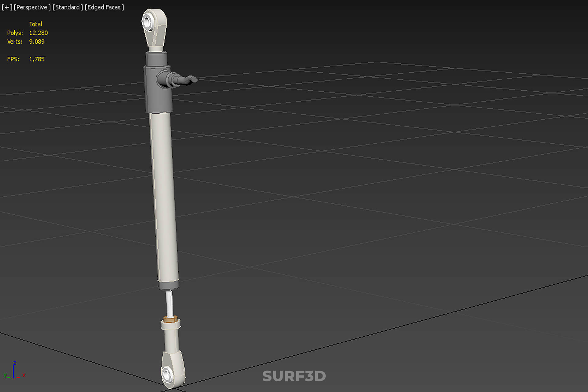This screenshot has width=588, height=392.
Task: Select the gray end cap at the barrel bottom
Action: [169, 285]
